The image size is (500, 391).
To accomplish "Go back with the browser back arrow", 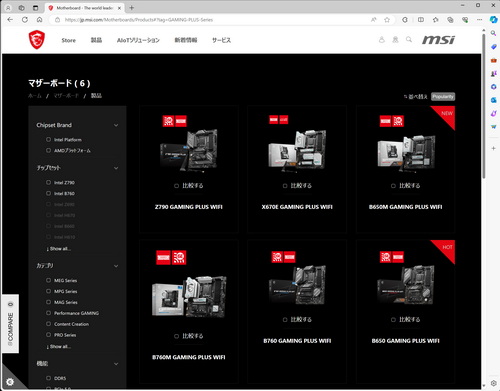I will (10, 20).
